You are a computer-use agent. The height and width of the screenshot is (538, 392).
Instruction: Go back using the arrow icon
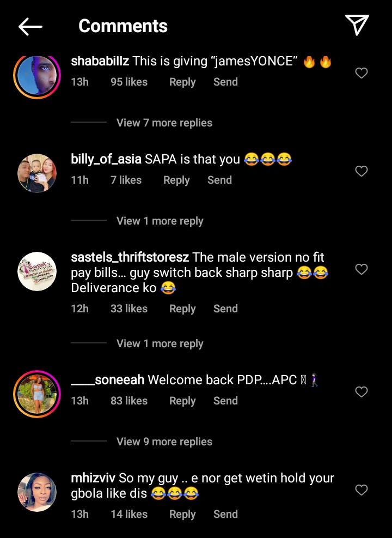[30, 26]
